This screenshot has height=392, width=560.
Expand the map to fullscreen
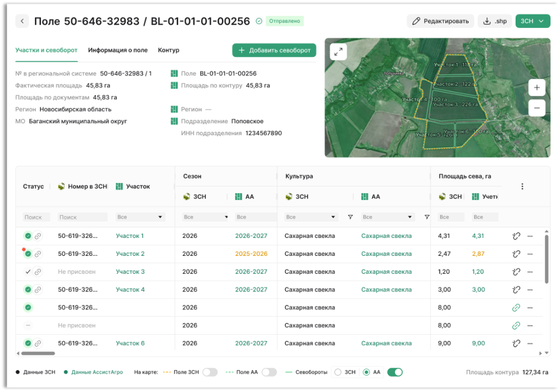[x=338, y=52]
